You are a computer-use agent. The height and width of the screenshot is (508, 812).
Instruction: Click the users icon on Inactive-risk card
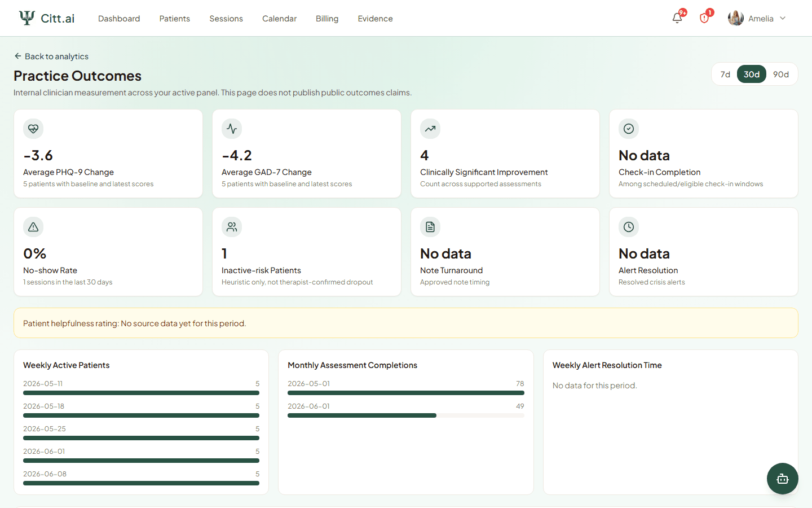(232, 227)
